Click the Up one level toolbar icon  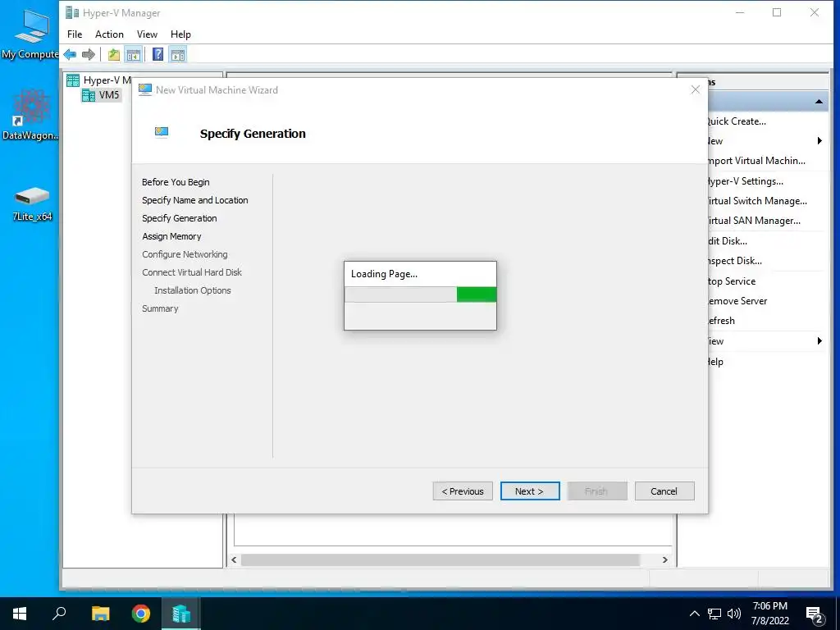[113, 54]
